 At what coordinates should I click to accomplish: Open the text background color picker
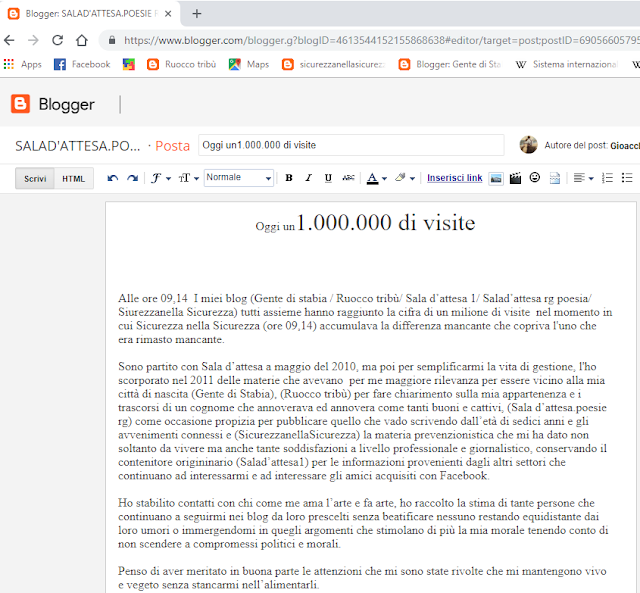tap(405, 178)
